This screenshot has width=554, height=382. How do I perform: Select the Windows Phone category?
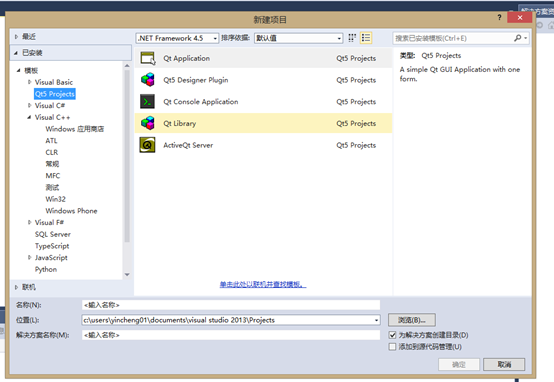[71, 211]
